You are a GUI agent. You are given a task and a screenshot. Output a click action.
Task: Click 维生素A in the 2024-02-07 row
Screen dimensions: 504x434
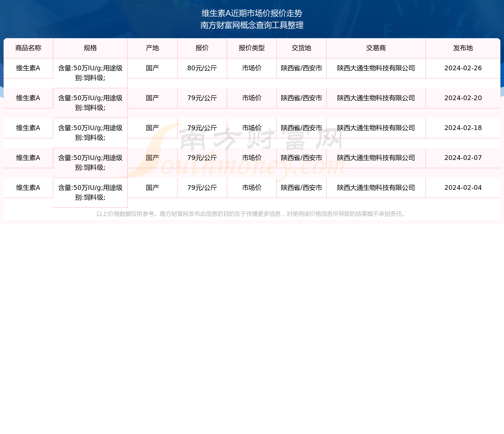point(28,158)
